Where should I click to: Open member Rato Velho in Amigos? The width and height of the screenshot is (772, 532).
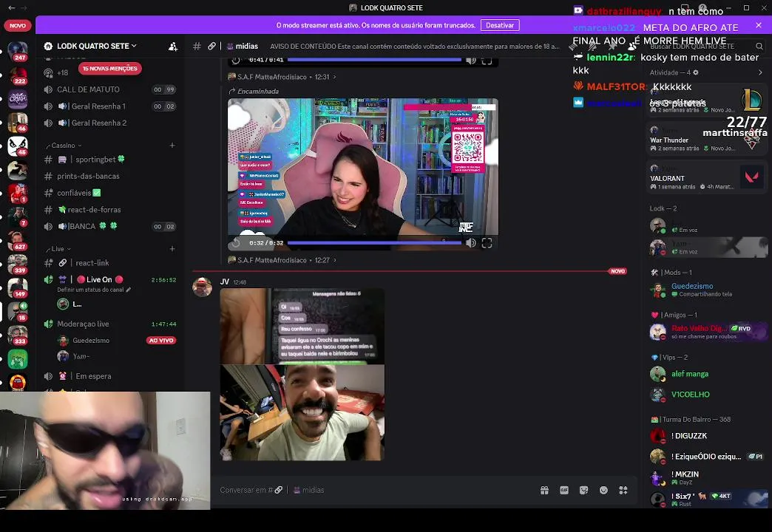pos(706,332)
